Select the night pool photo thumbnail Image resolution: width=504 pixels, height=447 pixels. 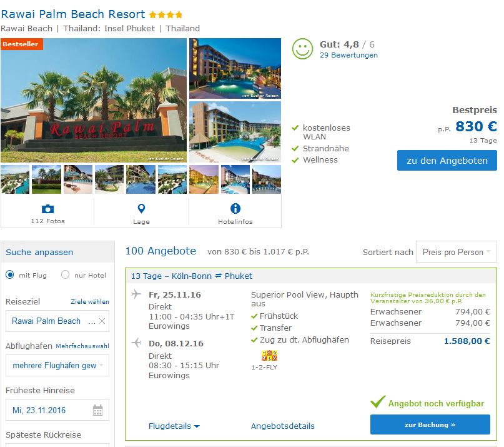point(235,68)
